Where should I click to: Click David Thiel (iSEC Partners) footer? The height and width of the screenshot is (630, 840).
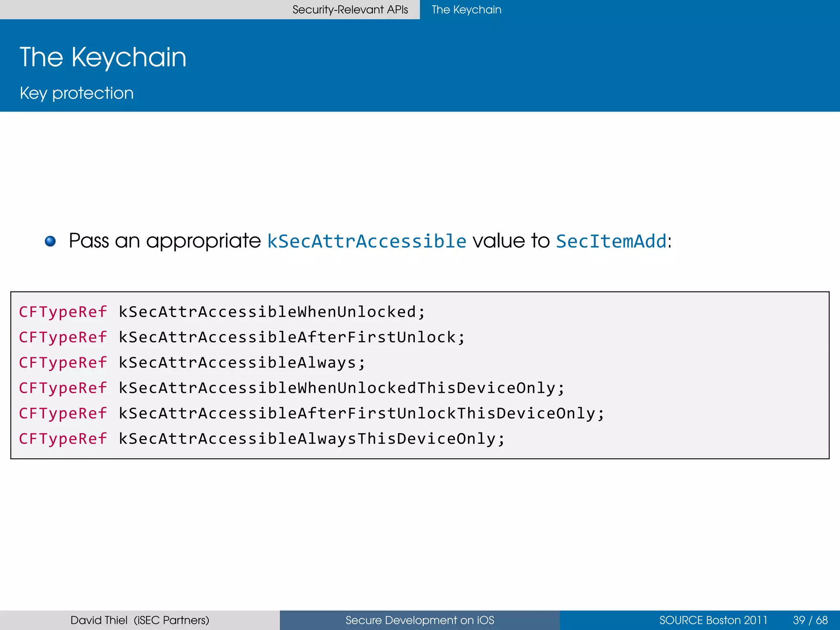coord(140,620)
